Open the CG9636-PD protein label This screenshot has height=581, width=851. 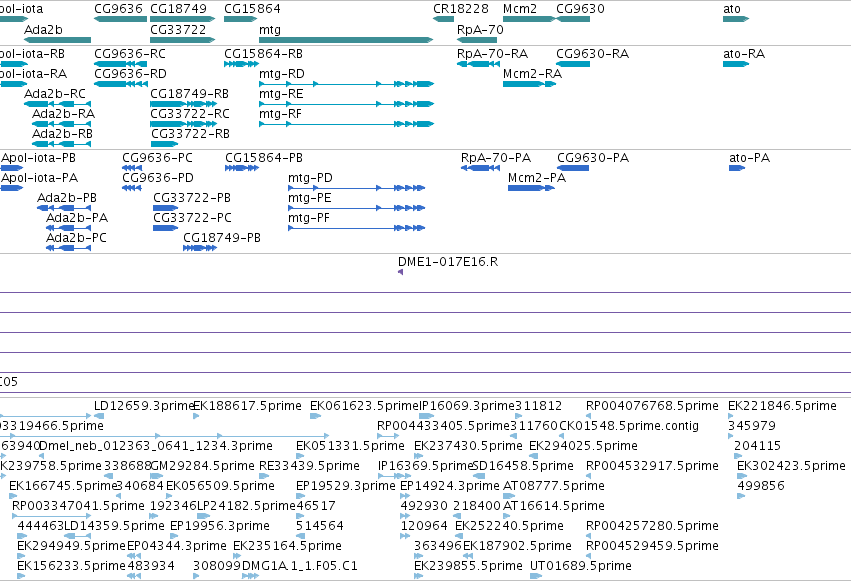pyautogui.click(x=158, y=178)
